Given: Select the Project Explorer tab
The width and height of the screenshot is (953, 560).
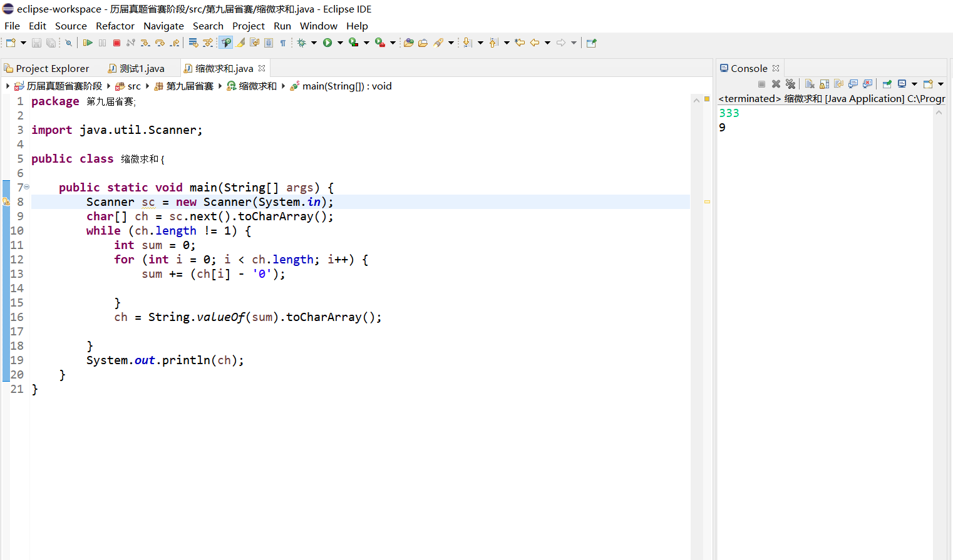Looking at the screenshot, I should [x=47, y=68].
